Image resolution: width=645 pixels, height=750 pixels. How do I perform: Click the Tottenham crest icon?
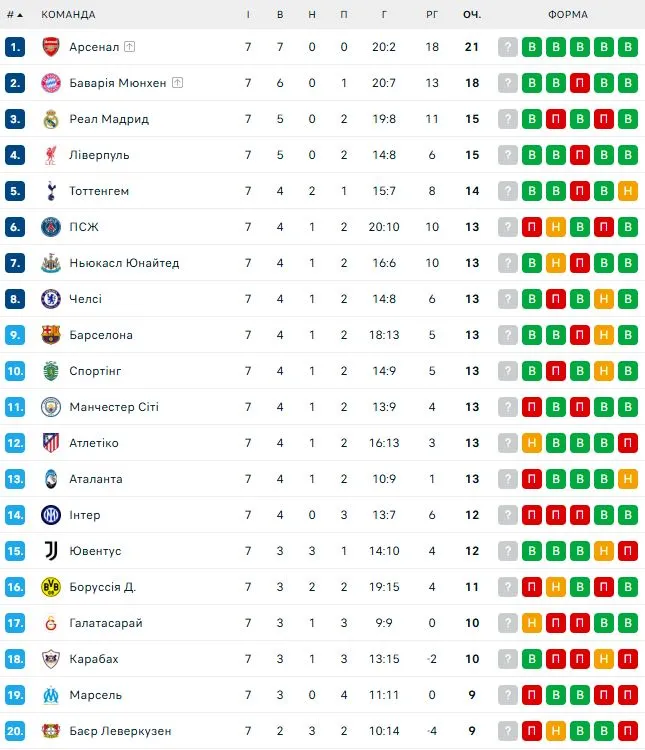coord(51,191)
